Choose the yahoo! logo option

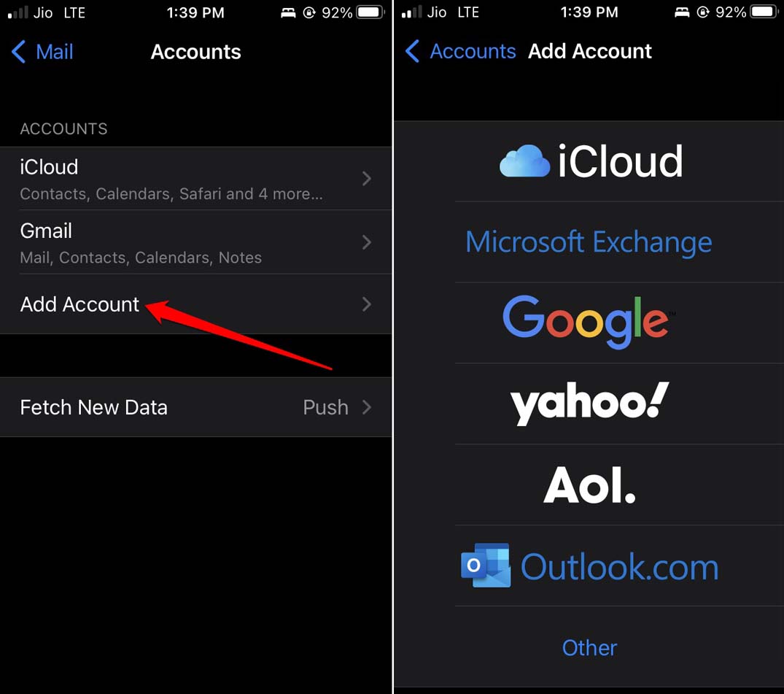tap(589, 404)
